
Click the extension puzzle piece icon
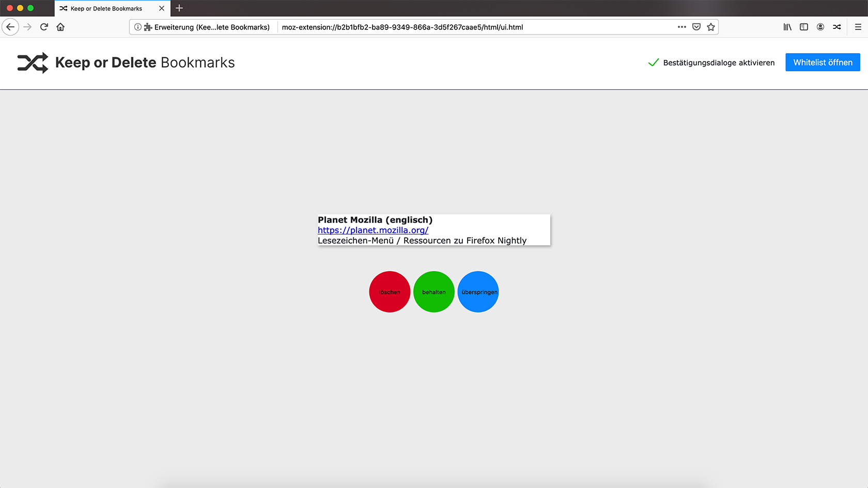pyautogui.click(x=148, y=27)
